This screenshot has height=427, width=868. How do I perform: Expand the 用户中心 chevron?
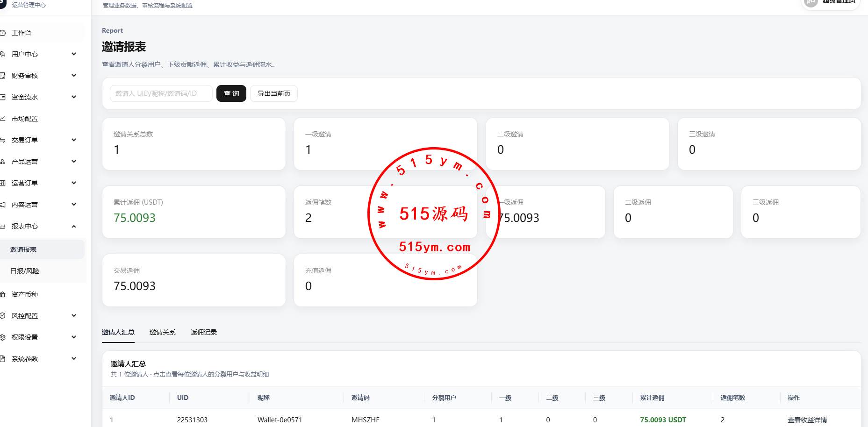coord(74,54)
